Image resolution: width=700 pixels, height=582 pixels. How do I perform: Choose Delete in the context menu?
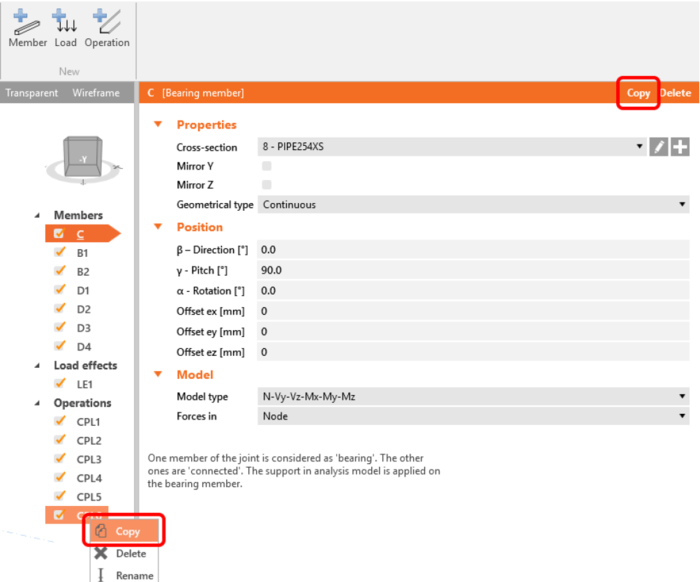pyautogui.click(x=125, y=553)
